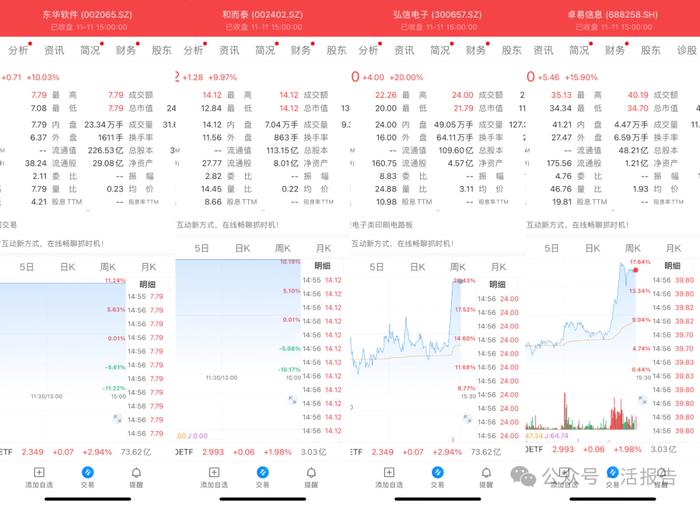Switch 卓易信息 chart to 月K

(674, 248)
